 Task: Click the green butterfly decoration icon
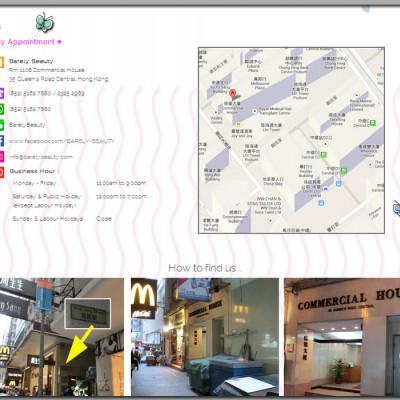(45, 22)
